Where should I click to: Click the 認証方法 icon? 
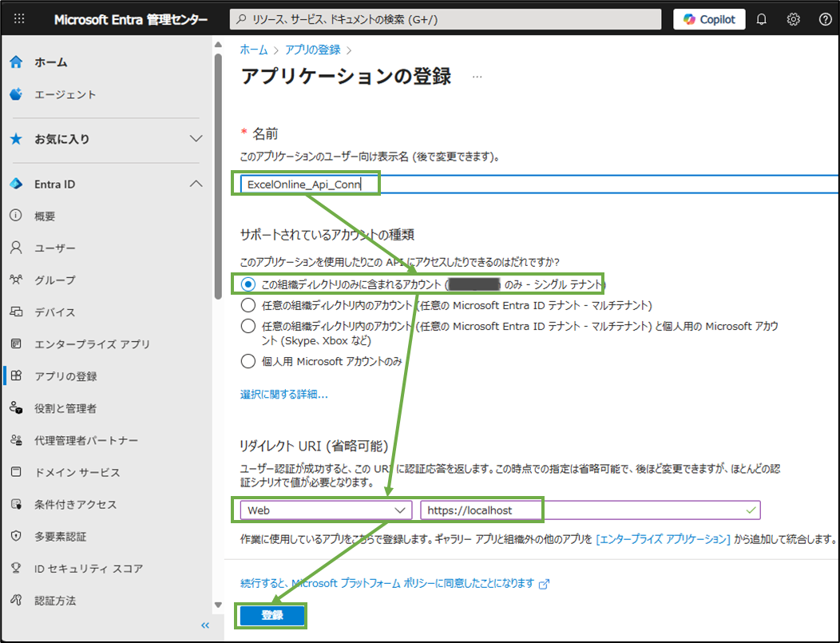[x=16, y=600]
